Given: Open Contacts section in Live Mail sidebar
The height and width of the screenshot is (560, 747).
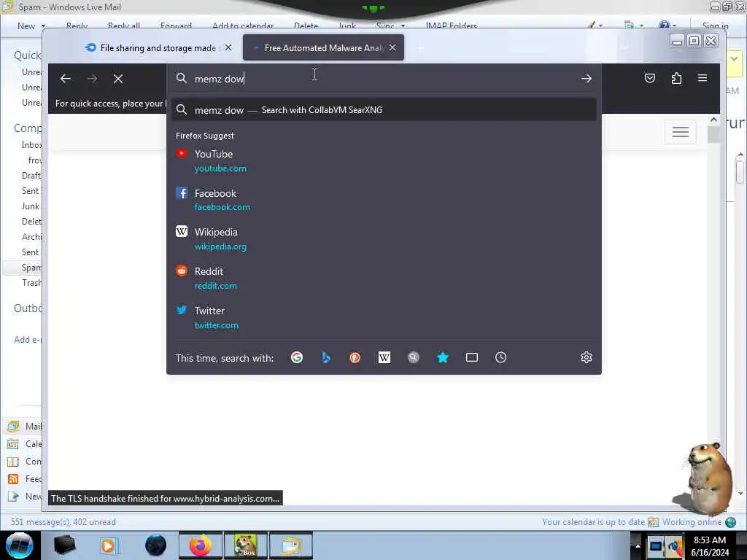Looking at the screenshot, I should pos(24,462).
